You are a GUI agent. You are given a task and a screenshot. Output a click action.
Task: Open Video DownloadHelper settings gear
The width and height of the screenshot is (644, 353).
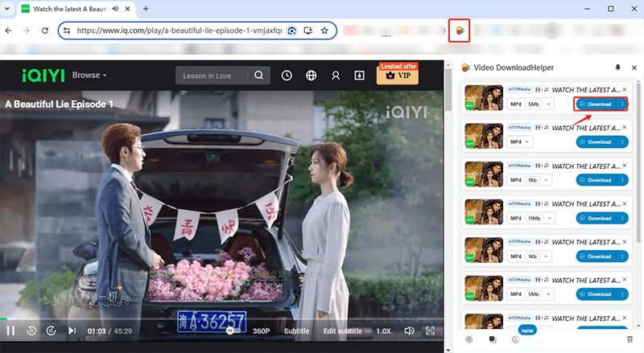[x=469, y=339]
